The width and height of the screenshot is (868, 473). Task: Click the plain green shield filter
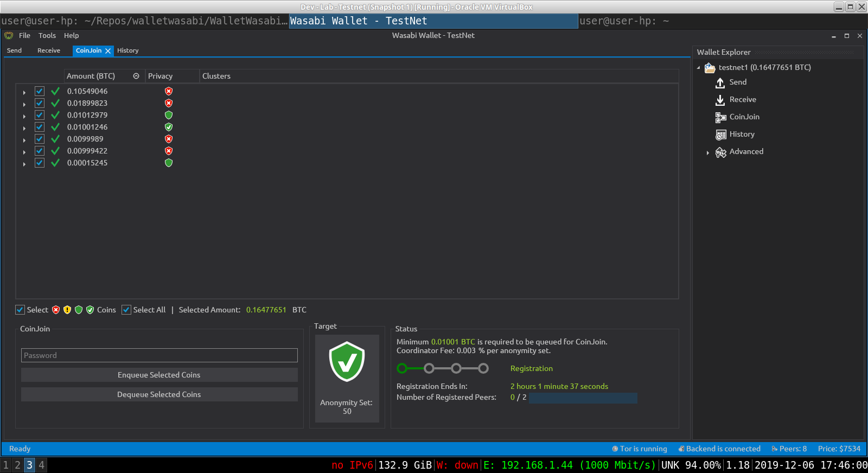coord(79,310)
